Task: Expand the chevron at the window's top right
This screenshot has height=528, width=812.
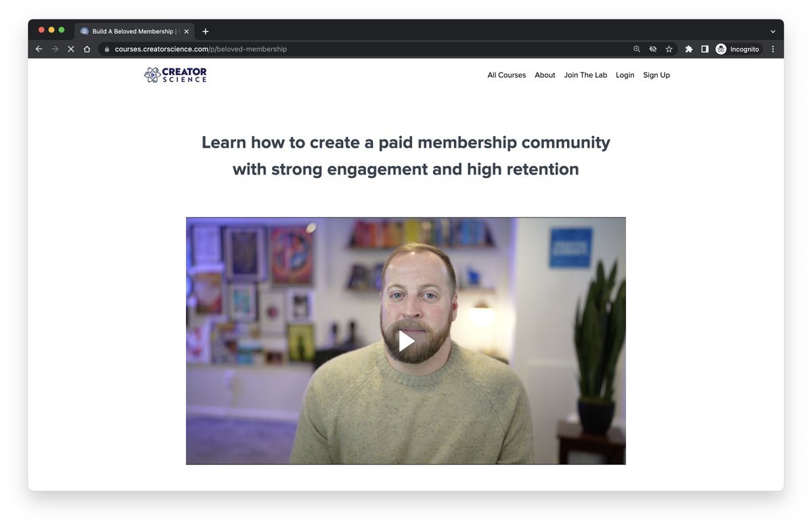Action: [772, 30]
